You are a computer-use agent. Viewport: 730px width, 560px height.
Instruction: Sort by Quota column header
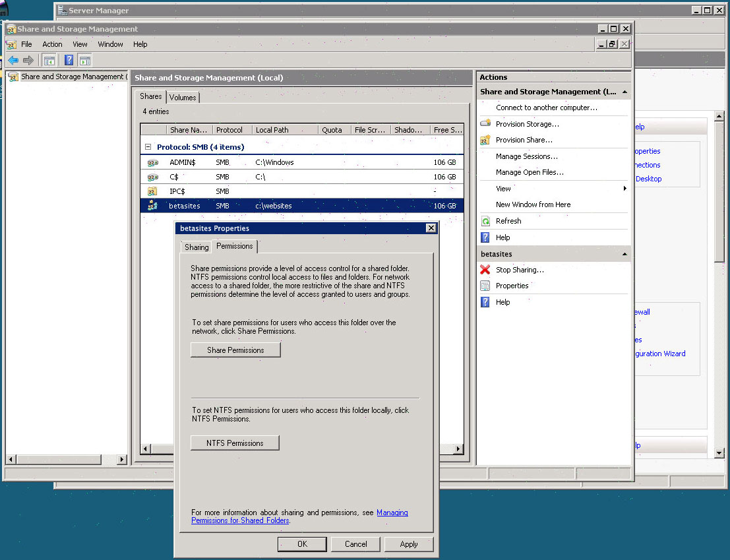click(x=335, y=130)
